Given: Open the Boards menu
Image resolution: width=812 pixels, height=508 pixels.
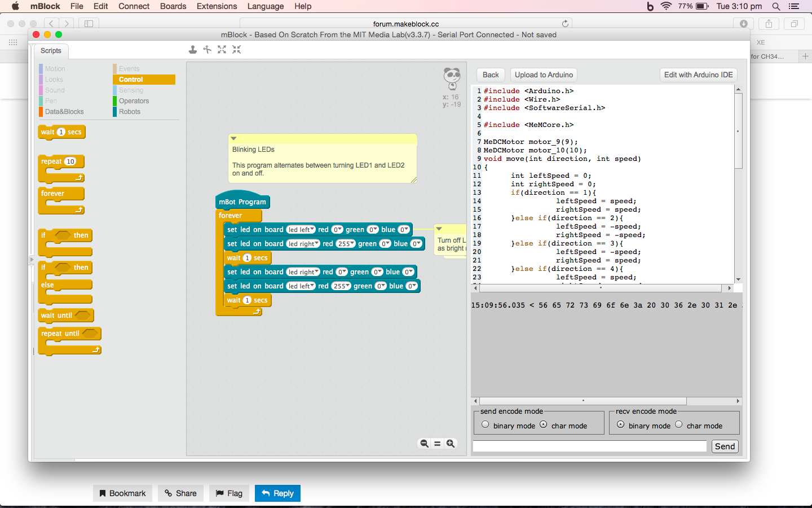Looking at the screenshot, I should [x=173, y=6].
